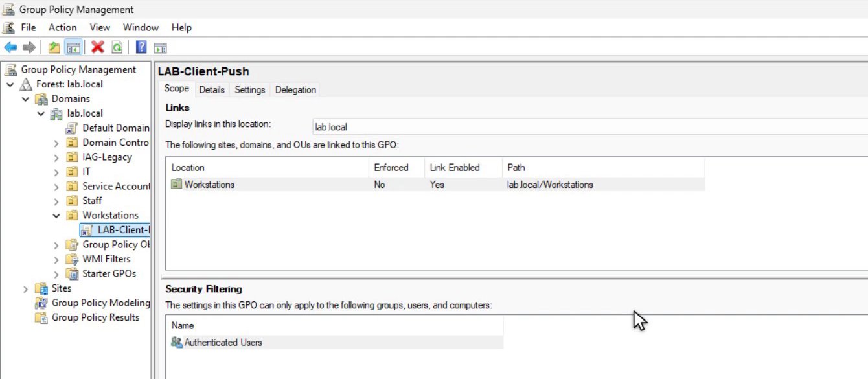Open Help via the question mark icon

click(141, 47)
